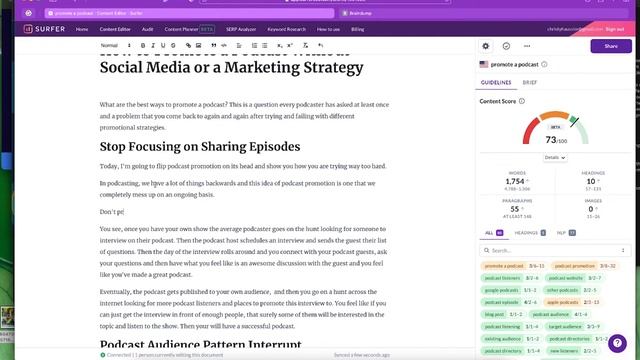Select the ALL keywords tab
Screen dimensions: 640x360
[494, 233]
